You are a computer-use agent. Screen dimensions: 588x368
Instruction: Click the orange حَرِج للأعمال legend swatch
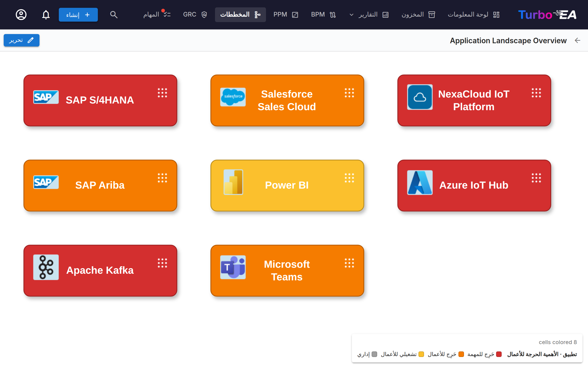click(461, 354)
